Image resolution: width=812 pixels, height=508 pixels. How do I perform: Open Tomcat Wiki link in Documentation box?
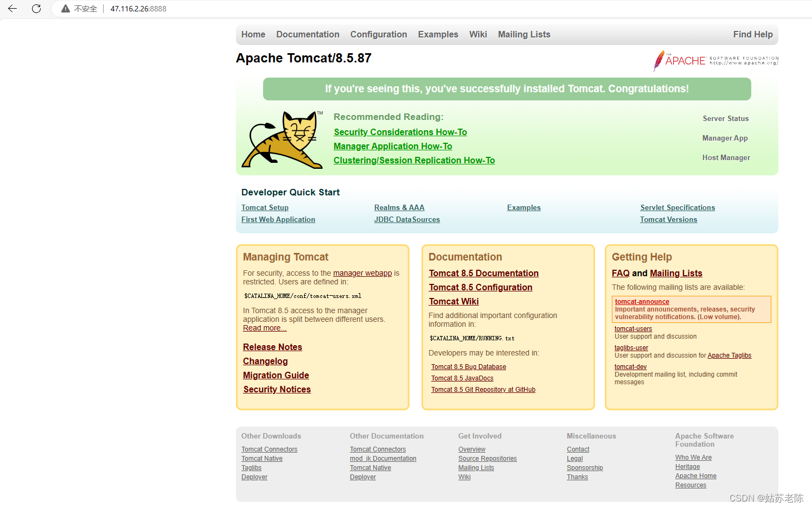click(453, 301)
